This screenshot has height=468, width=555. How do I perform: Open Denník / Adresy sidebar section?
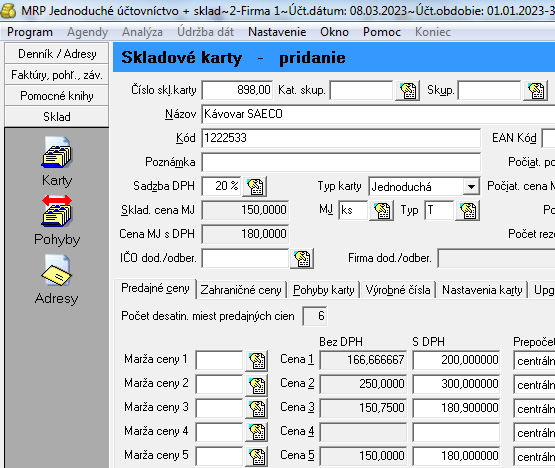(x=57, y=54)
